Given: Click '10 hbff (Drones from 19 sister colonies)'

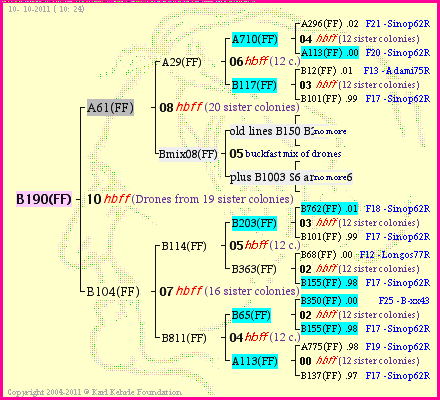Looking at the screenshot, I should 190,199.
